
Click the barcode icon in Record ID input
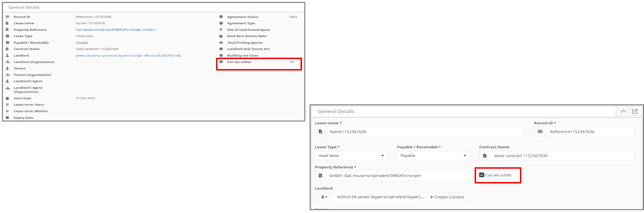pyautogui.click(x=540, y=131)
